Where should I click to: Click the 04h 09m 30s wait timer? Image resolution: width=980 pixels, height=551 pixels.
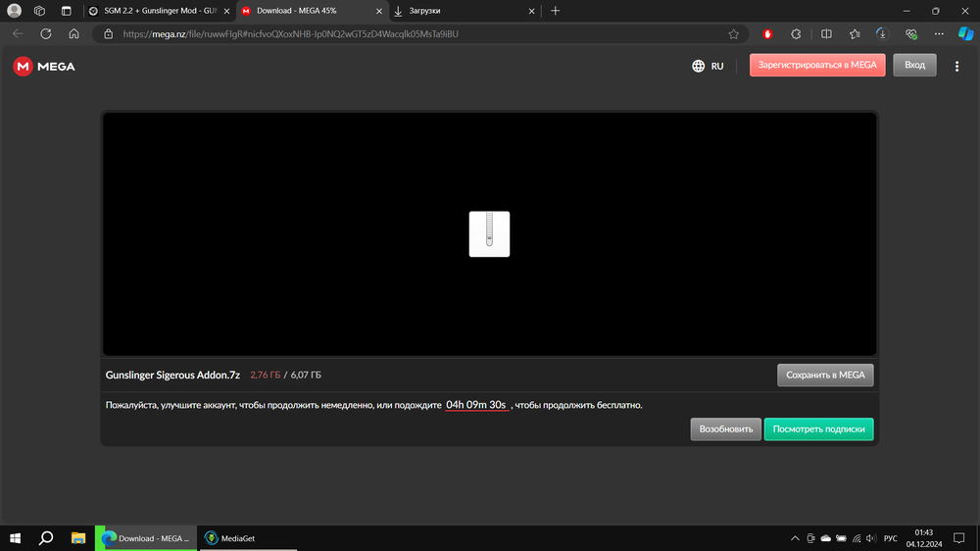point(475,405)
